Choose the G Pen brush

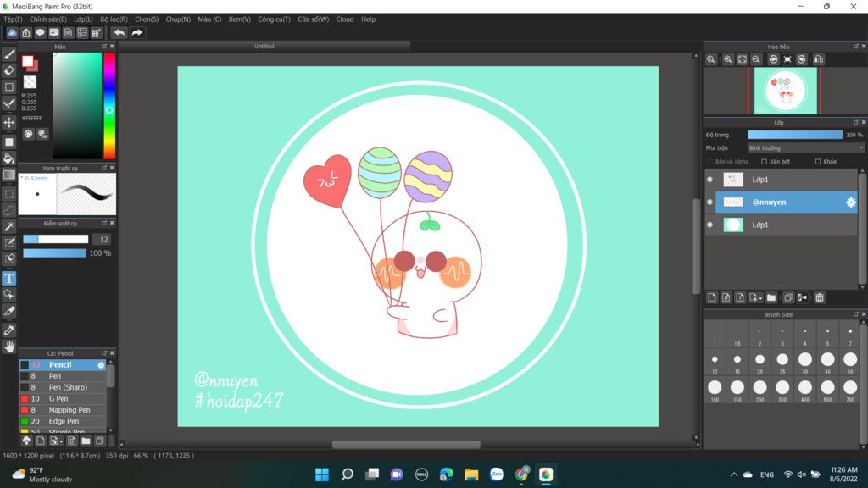[63, 399]
